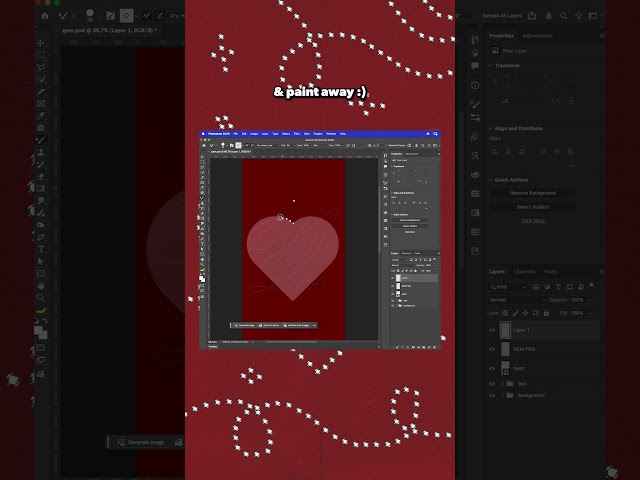The height and width of the screenshot is (480, 640).
Task: Click three-dots more align options in background window
Action: [x=572, y=166]
